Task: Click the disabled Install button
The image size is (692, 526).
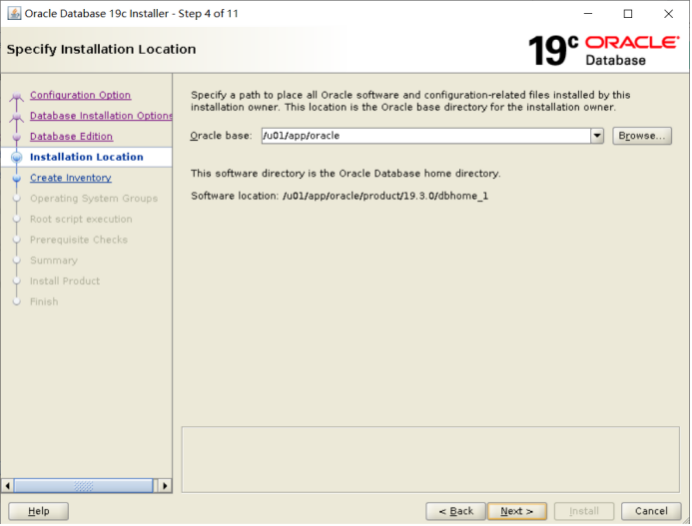Action: click(584, 511)
